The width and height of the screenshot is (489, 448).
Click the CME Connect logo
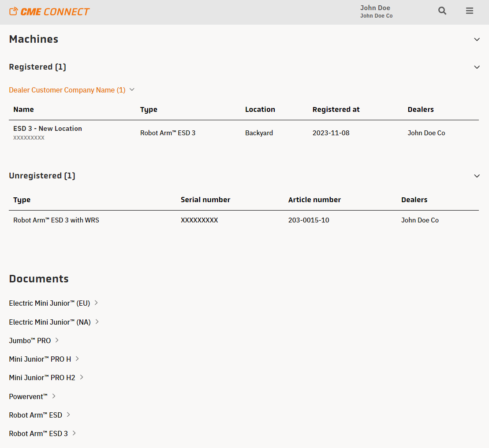49,12
